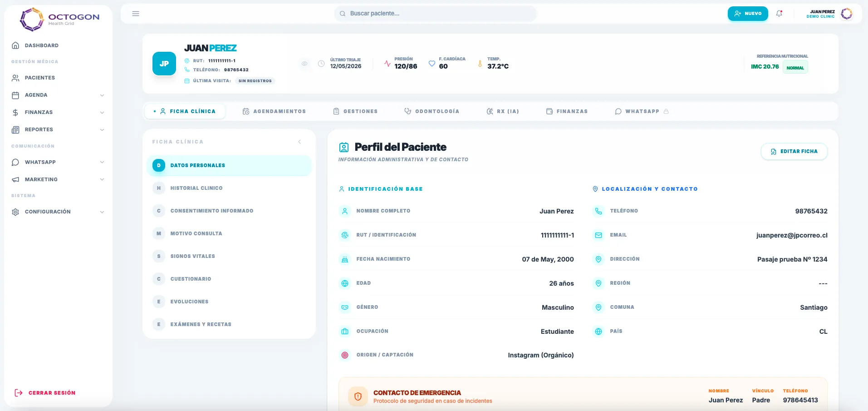Open the notifications bell
Screen dimensions: 868x411
coord(779,14)
